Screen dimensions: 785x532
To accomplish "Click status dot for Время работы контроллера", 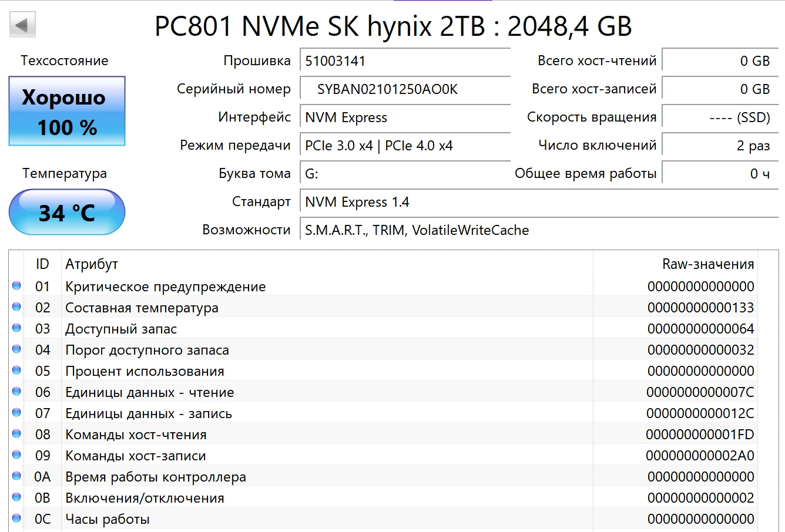I will pos(16,476).
